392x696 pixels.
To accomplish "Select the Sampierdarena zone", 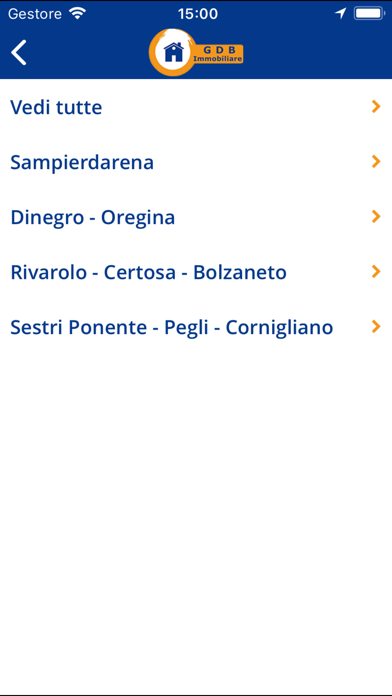I will coord(196,162).
